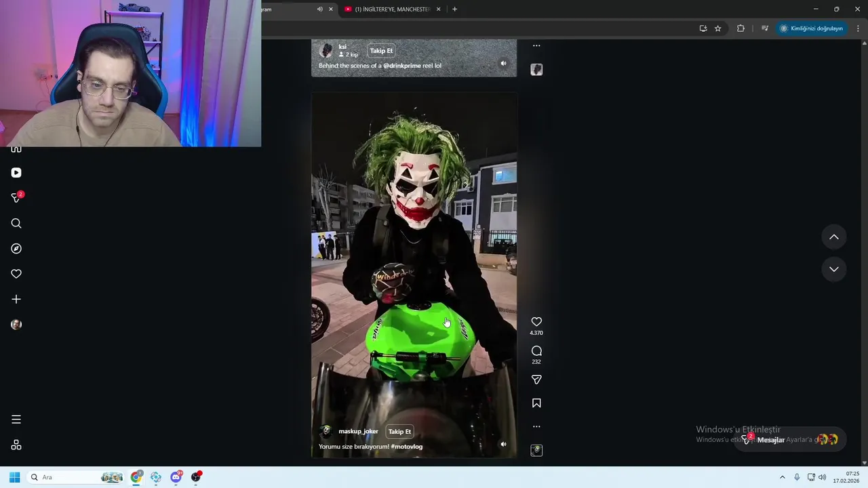Open volume control in system tray
Image resolution: width=868 pixels, height=488 pixels.
click(x=823, y=477)
